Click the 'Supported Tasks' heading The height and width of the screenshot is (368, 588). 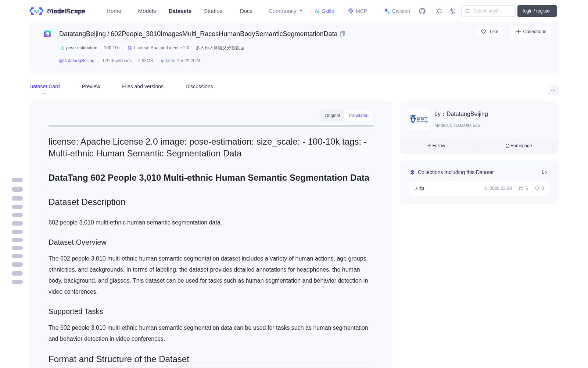[x=76, y=311]
